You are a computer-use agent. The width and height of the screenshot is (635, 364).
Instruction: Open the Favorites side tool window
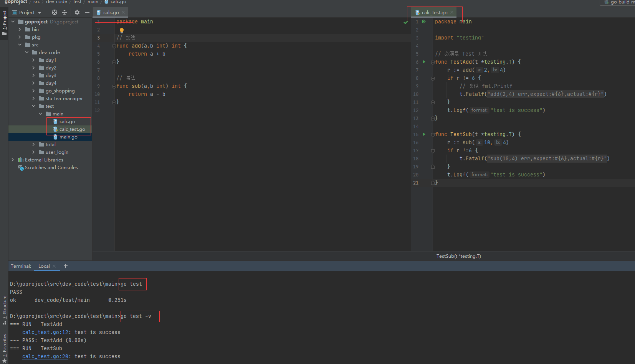[4, 348]
